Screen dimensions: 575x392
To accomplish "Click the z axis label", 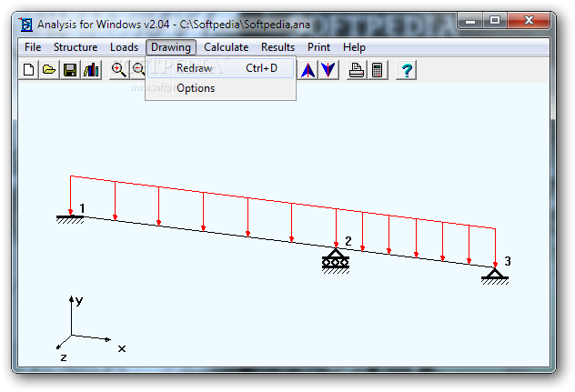I will coord(64,357).
